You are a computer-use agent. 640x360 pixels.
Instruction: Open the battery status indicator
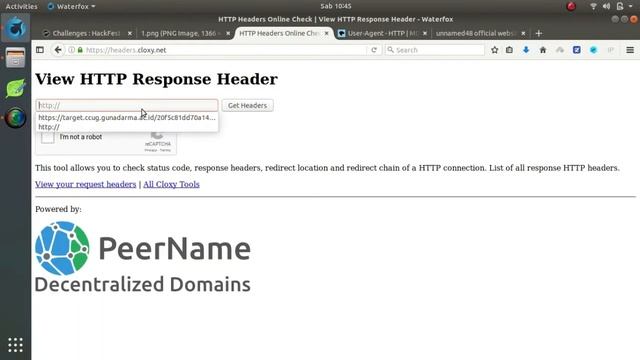click(620, 6)
